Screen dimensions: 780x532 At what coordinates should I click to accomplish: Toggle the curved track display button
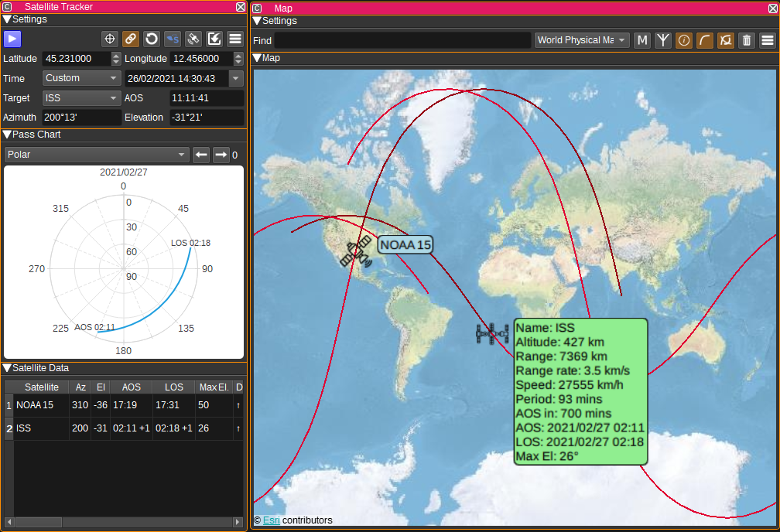(x=705, y=40)
